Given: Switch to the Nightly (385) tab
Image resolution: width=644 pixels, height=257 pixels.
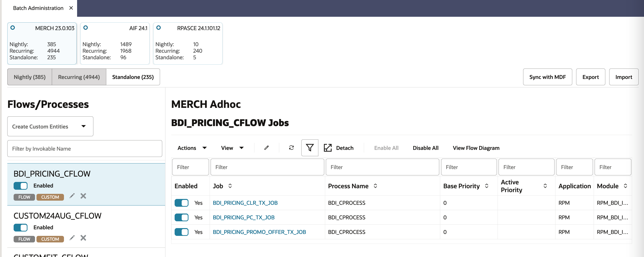Looking at the screenshot, I should [x=29, y=77].
